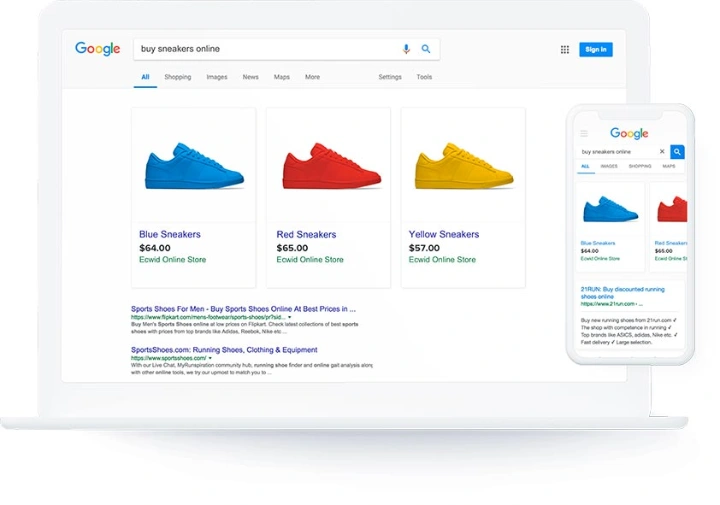Select the IMAGES tab on the phone
The width and height of the screenshot is (720, 505).
click(609, 166)
